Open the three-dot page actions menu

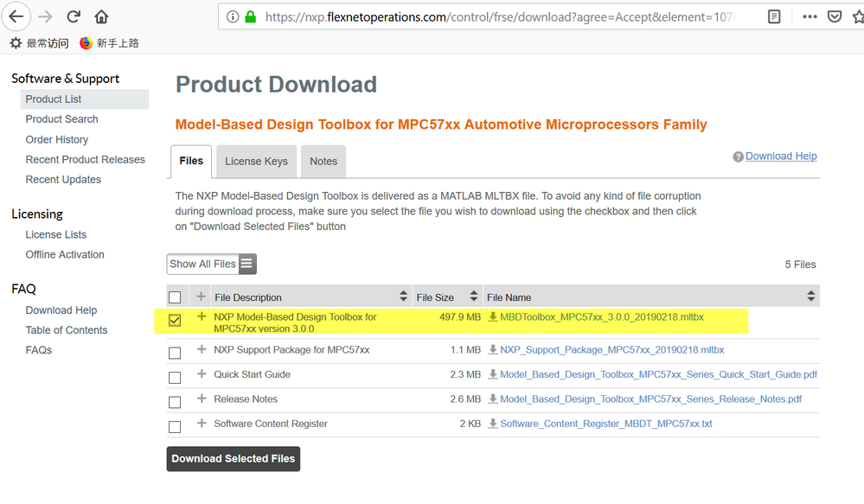810,16
